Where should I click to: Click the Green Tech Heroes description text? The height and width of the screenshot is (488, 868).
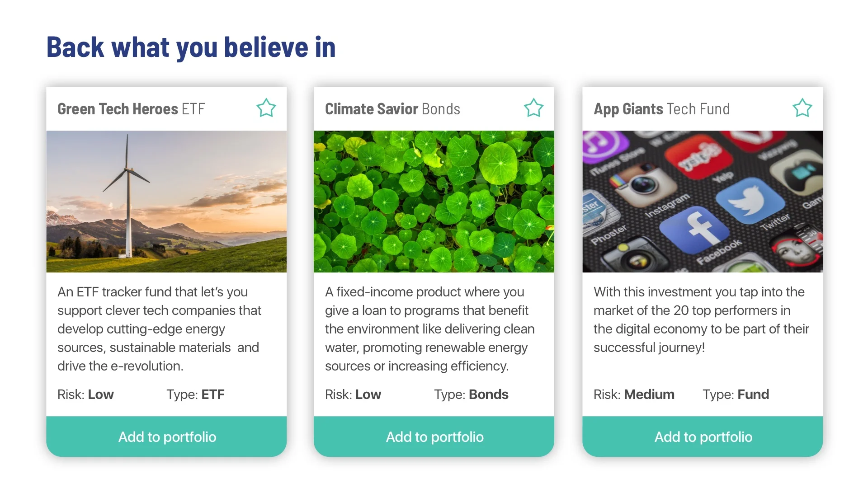tap(159, 329)
